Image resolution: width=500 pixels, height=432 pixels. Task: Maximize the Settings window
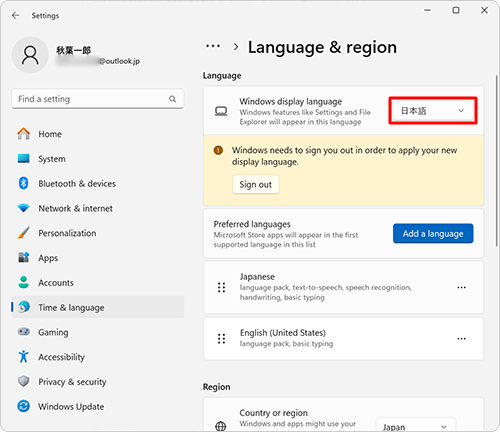click(x=456, y=10)
